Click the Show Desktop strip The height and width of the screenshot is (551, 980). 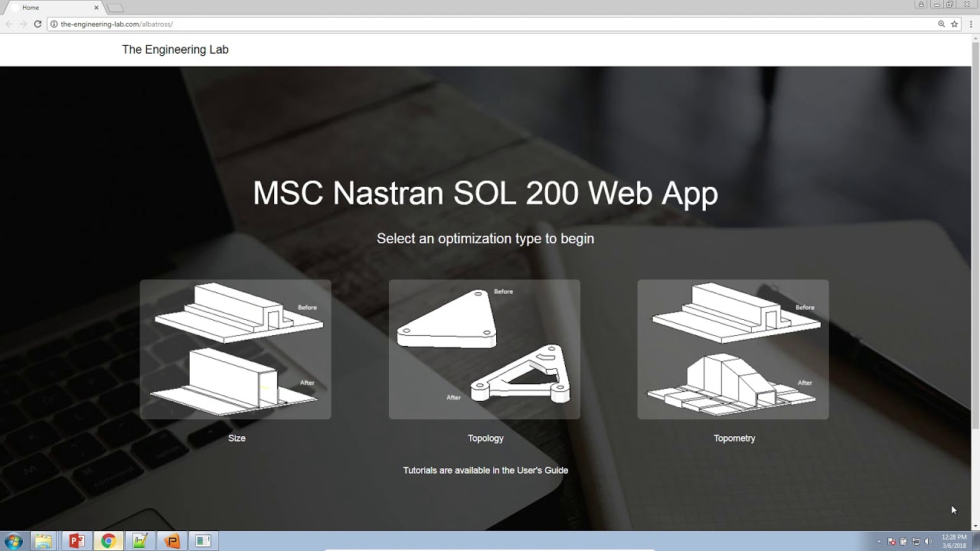click(x=975, y=541)
